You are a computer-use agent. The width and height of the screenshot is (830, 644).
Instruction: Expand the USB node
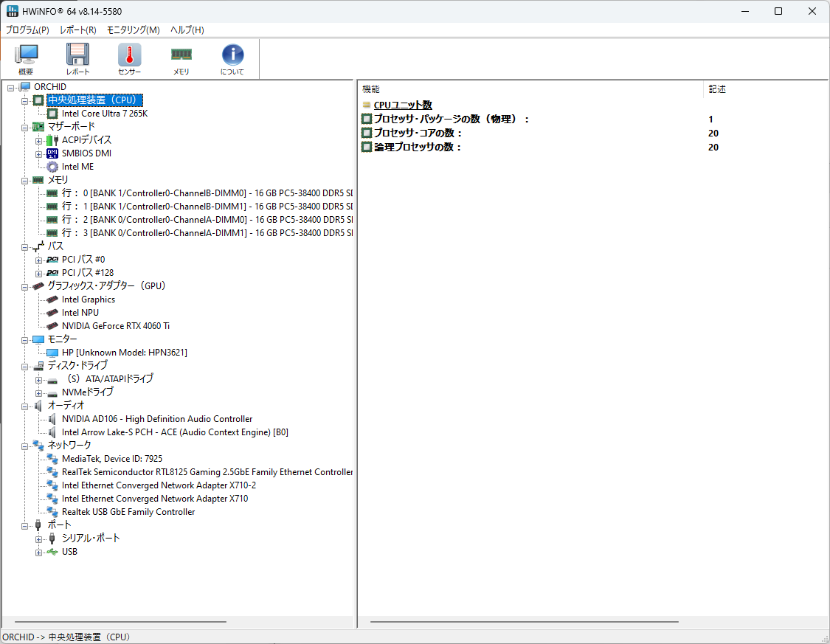pyautogui.click(x=38, y=553)
